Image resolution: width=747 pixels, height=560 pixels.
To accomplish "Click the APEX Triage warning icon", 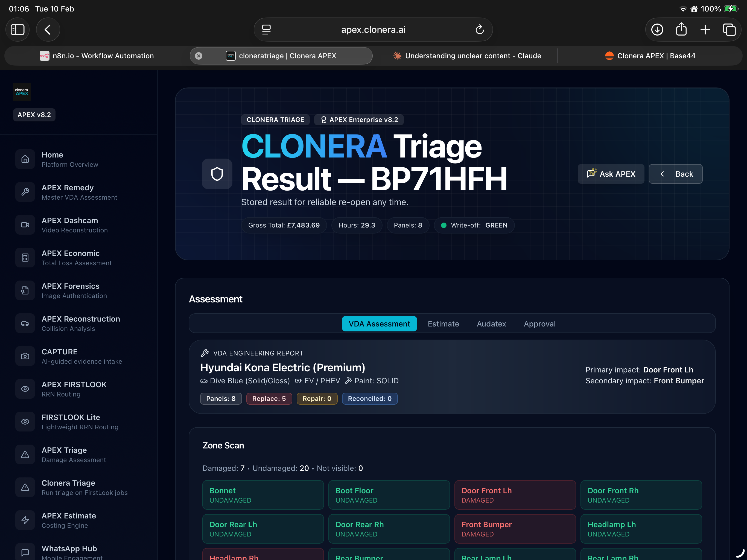I will tap(25, 454).
